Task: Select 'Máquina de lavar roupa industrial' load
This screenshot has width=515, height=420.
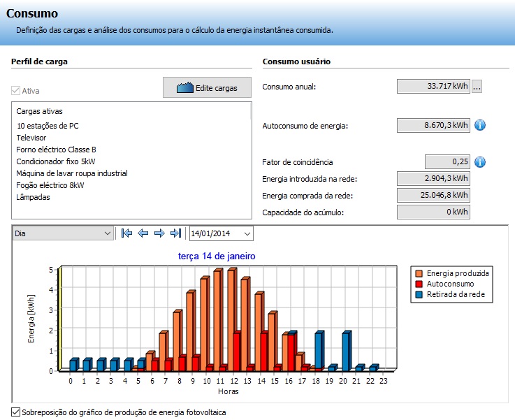Action: 72,173
